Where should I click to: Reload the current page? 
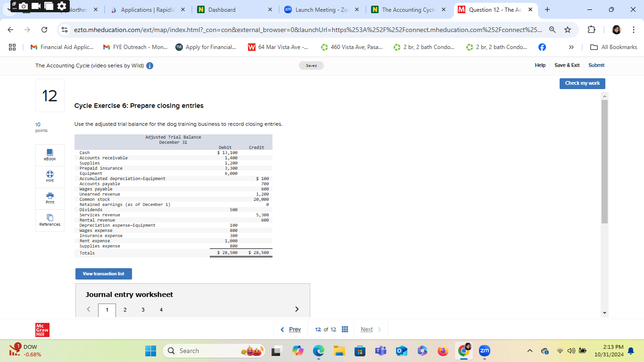coord(44,30)
